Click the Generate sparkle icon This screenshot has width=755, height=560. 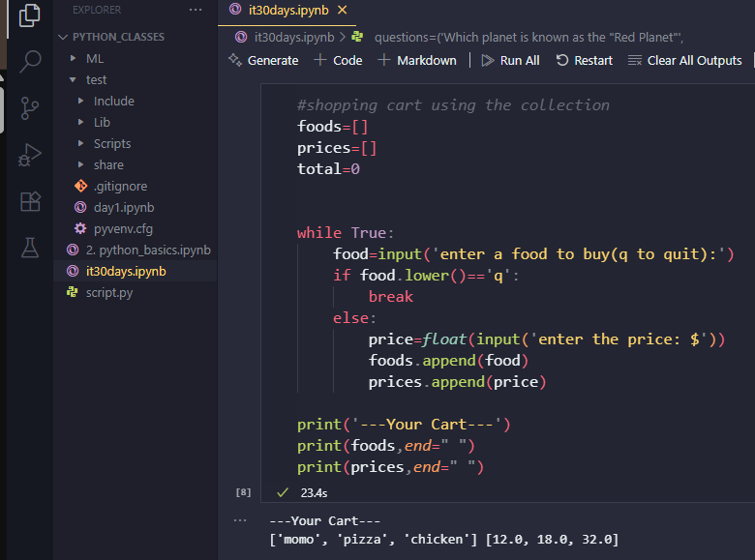[x=235, y=60]
